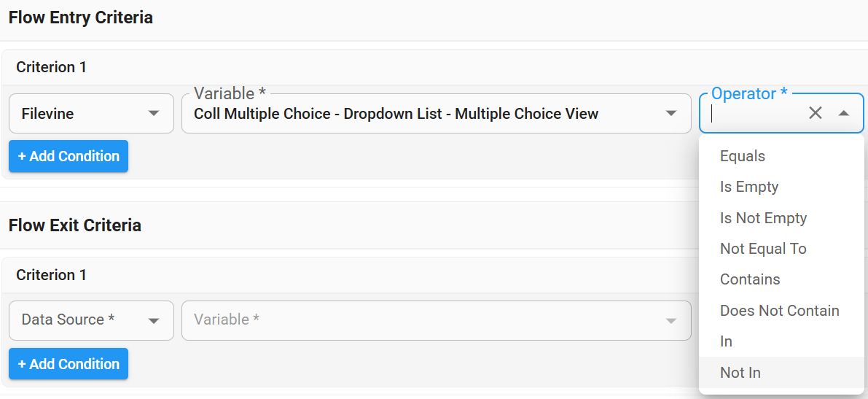Pick the In operator option
This screenshot has width=868, height=399.
pyautogui.click(x=727, y=341)
